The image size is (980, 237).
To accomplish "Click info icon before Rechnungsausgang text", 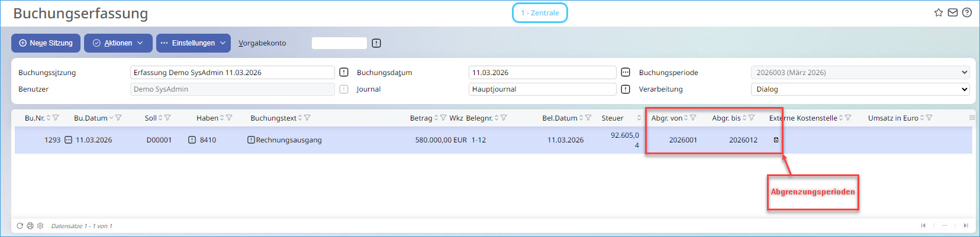I will (252, 140).
